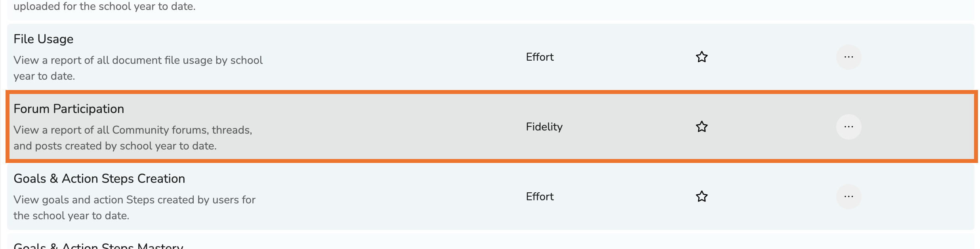Open the File Usage report title
Screen dimensions: 980x249
click(x=44, y=39)
